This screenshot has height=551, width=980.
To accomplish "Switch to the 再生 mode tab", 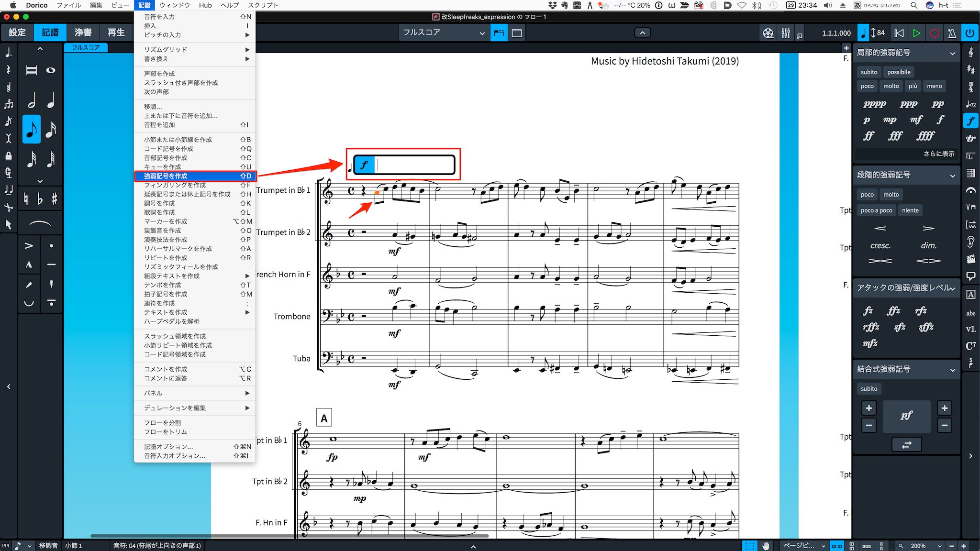I will 116,33.
